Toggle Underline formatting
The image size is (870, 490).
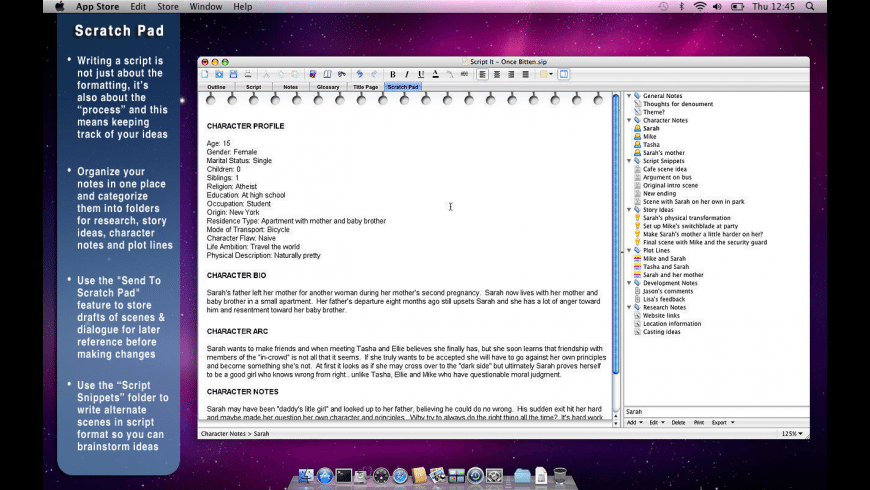(x=421, y=74)
